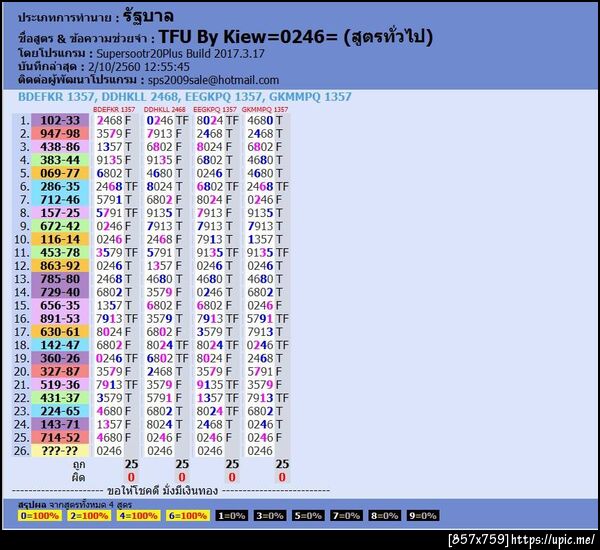Image resolution: width=600 pixels, height=550 pixels.
Task: Click the 9=0% summary badge
Action: point(423,516)
